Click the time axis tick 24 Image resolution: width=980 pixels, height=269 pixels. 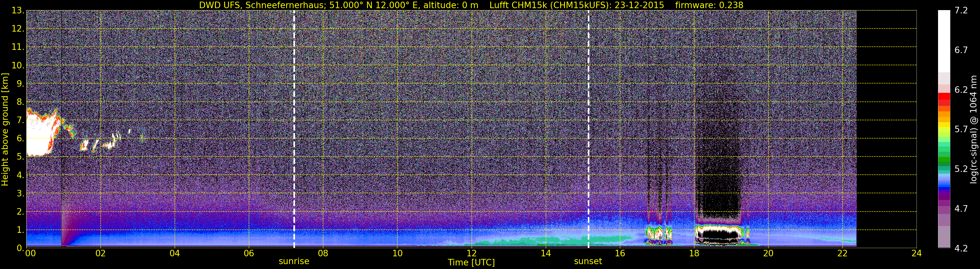pyautogui.click(x=917, y=254)
